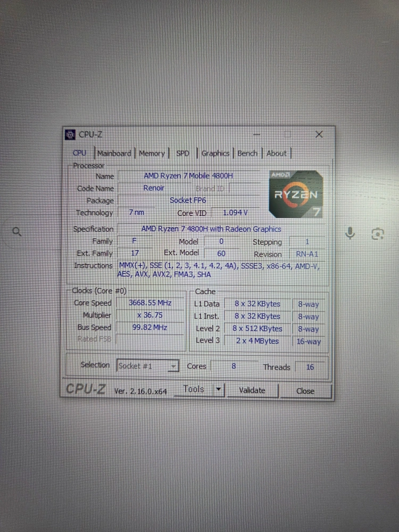This screenshot has height=532, width=399.
Task: Click the Multiplier value x 36.75
Action: click(x=150, y=315)
